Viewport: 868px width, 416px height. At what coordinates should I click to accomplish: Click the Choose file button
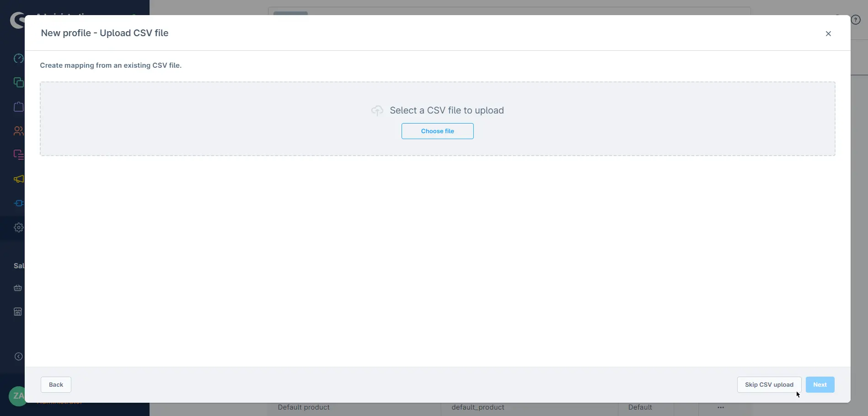click(437, 131)
